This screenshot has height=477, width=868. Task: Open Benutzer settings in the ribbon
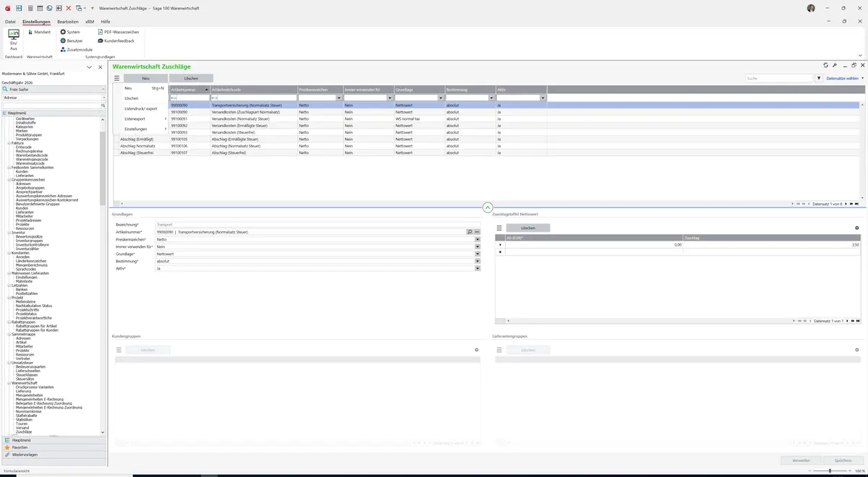72,41
